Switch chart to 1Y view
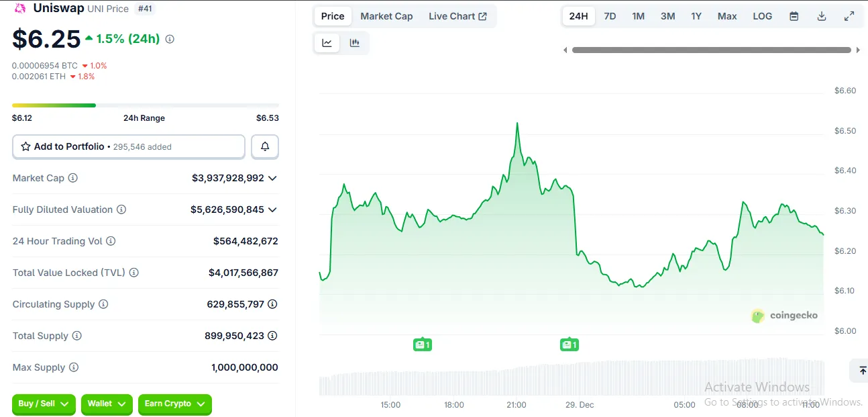The height and width of the screenshot is (417, 868). point(696,15)
